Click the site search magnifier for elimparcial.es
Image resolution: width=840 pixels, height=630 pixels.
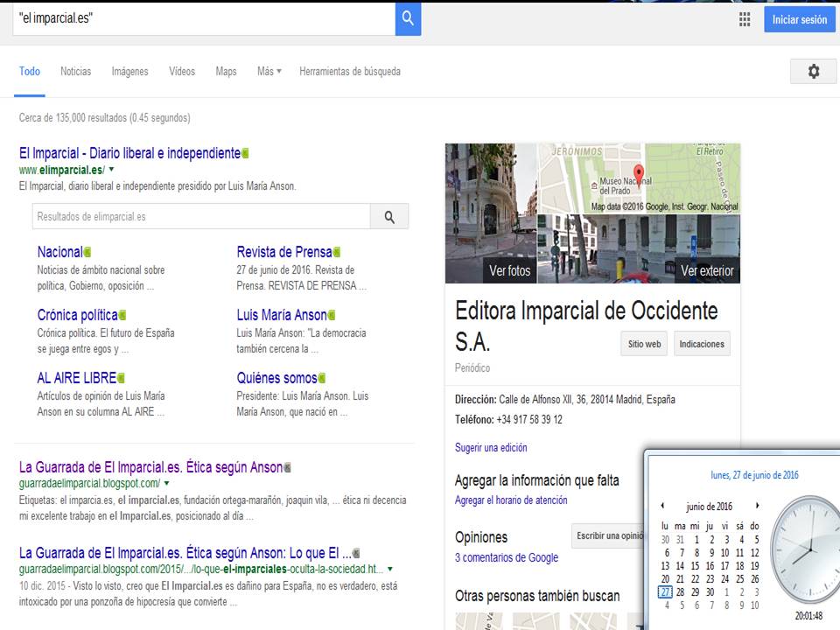tap(389, 217)
